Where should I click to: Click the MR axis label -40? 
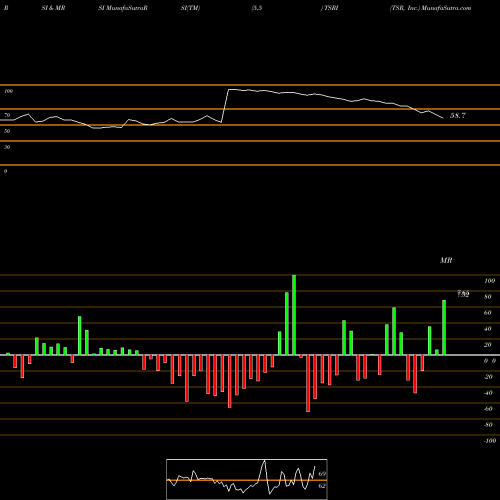488,393
